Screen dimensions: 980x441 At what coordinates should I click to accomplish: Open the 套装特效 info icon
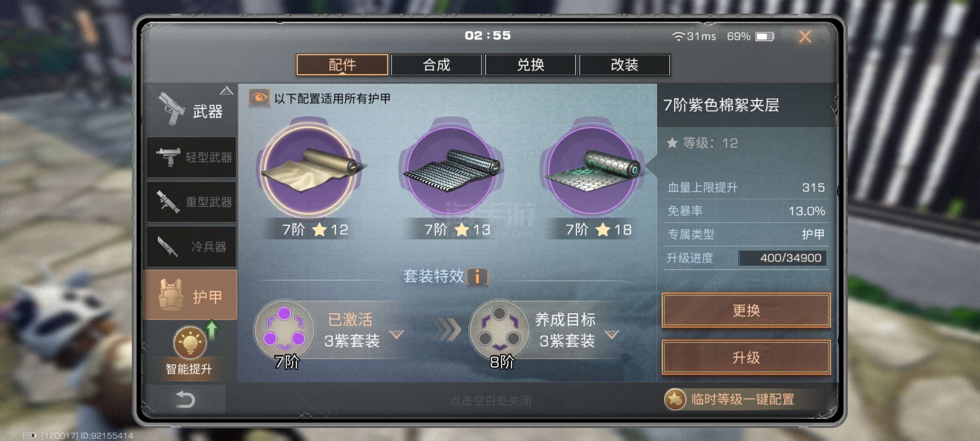477,276
